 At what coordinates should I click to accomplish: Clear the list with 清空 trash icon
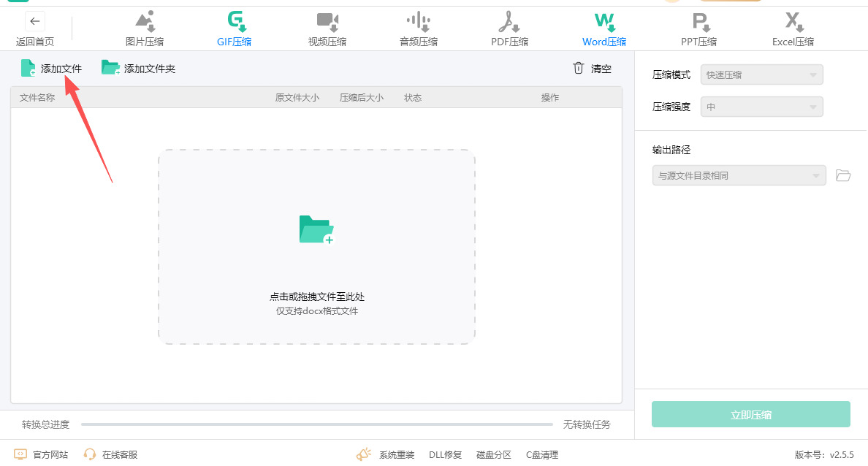pos(592,69)
